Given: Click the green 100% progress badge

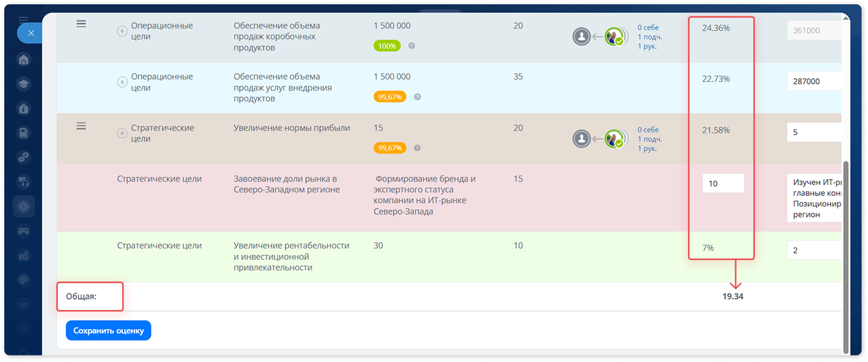Looking at the screenshot, I should pyautogui.click(x=387, y=46).
